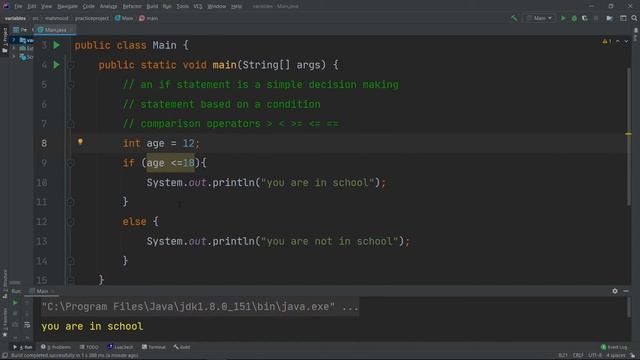Fold main method at line 4
This screenshot has width=640, height=360.
coord(70,64)
